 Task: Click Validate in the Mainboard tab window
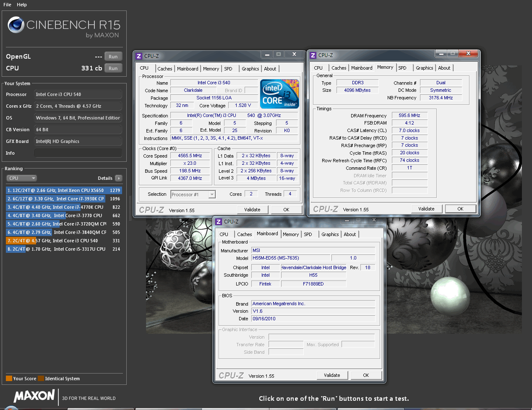pyautogui.click(x=332, y=375)
